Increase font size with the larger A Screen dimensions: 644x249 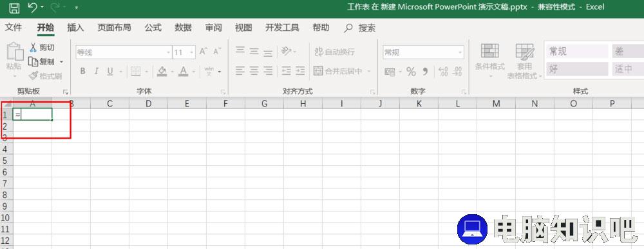tap(204, 52)
